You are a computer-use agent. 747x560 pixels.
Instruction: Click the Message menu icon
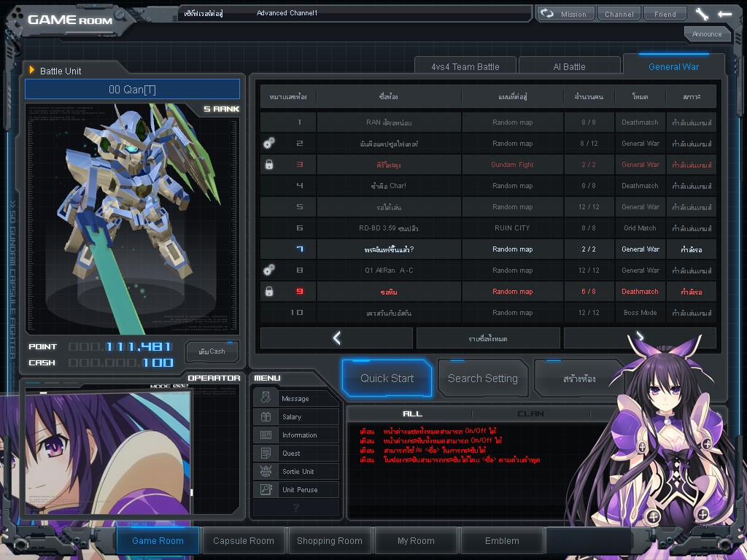(266, 397)
